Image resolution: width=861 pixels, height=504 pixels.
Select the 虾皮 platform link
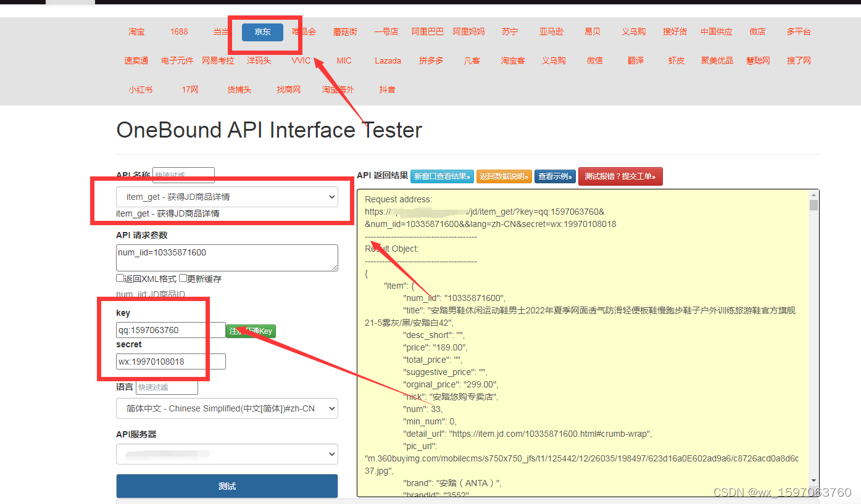point(676,60)
